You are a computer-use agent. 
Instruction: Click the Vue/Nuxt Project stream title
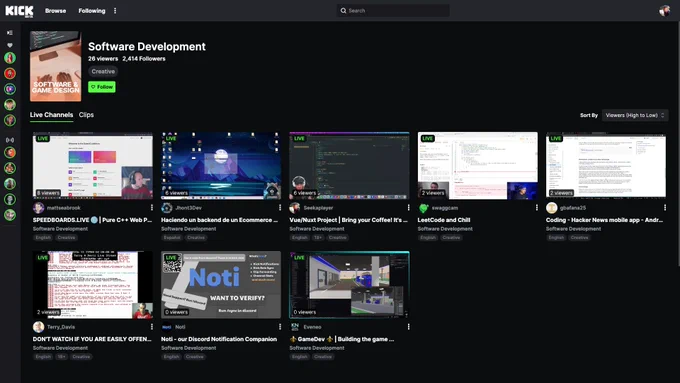(348, 220)
